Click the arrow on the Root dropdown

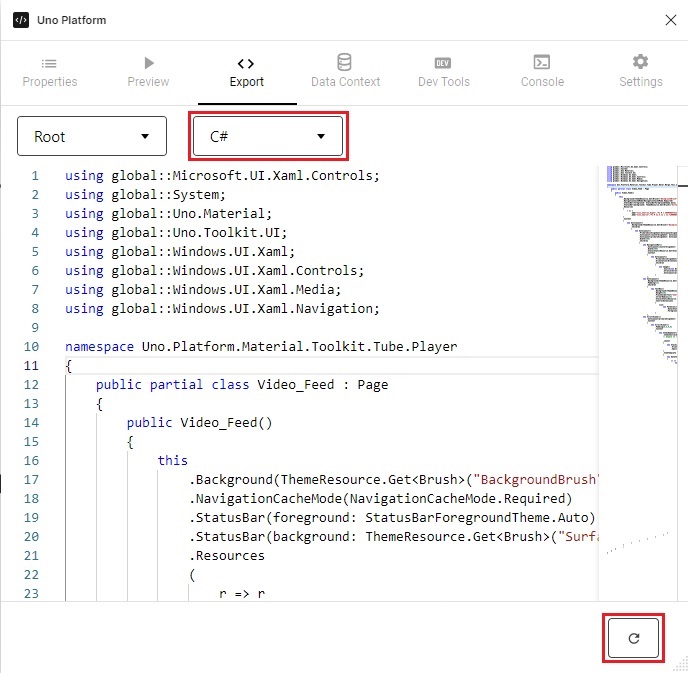tap(146, 136)
